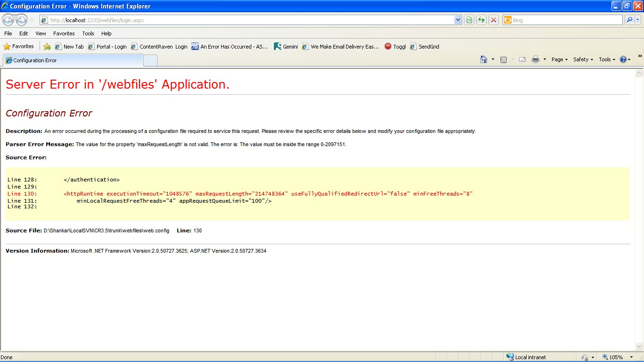Open the Favorites center star button
Viewport: 644px width, 362px height.
[x=19, y=47]
